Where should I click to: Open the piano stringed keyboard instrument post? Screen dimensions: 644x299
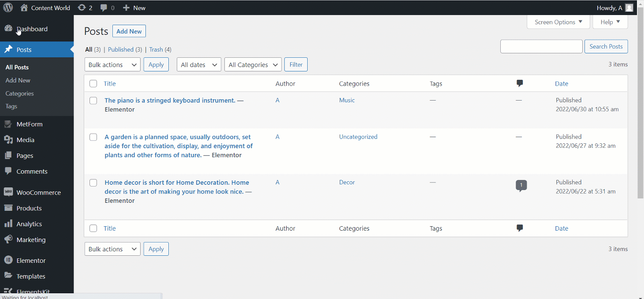point(170,100)
